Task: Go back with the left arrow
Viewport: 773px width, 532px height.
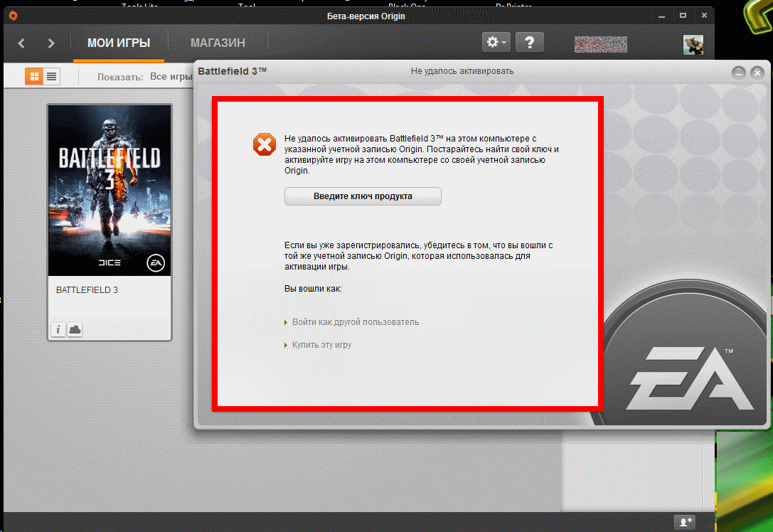Action: point(21,43)
